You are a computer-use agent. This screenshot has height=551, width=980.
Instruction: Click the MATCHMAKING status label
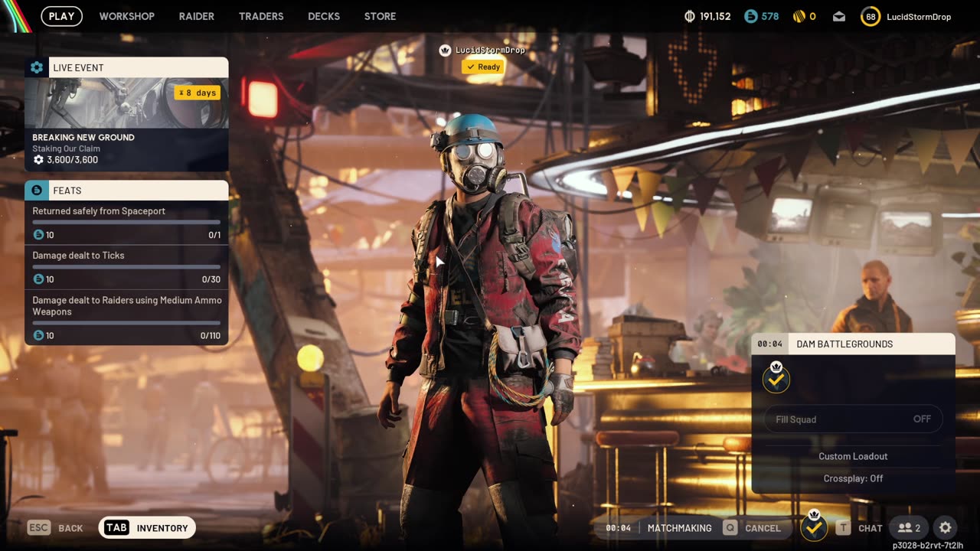coord(679,528)
